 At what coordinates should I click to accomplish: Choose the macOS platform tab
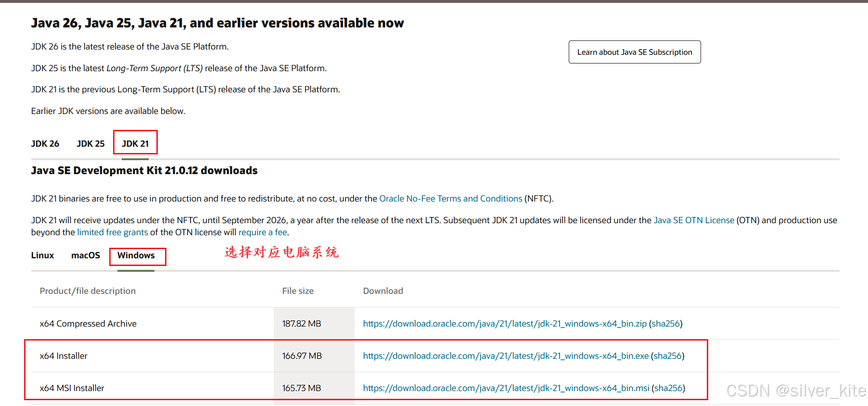[x=86, y=255]
